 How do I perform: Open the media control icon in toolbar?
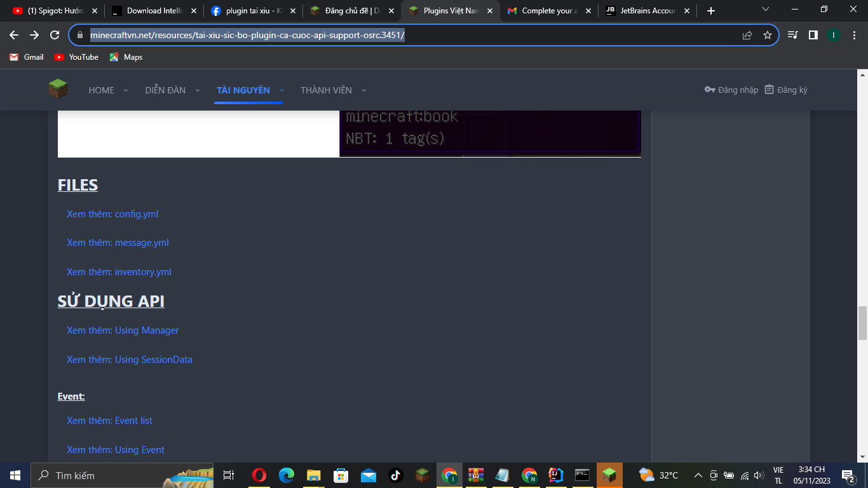(x=792, y=35)
